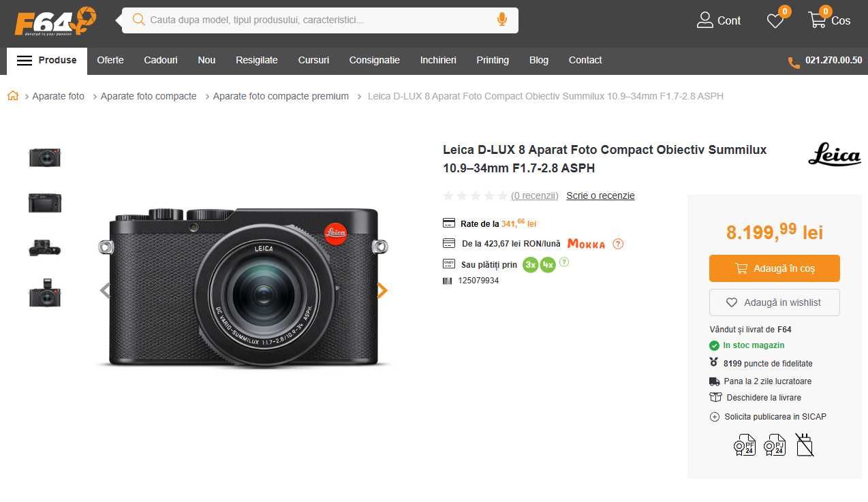Click the phone number 021.270.00.50
Screen dimensions: 868x502
tap(833, 60)
